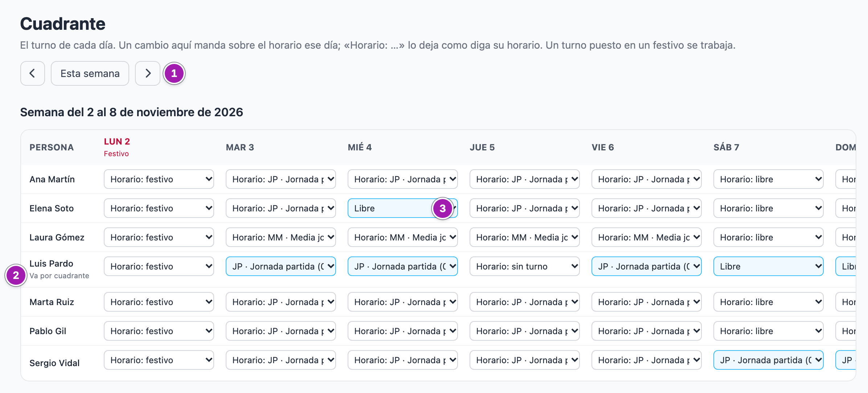Click the Esta semana button
Image resolution: width=868 pixels, height=393 pixels.
90,73
